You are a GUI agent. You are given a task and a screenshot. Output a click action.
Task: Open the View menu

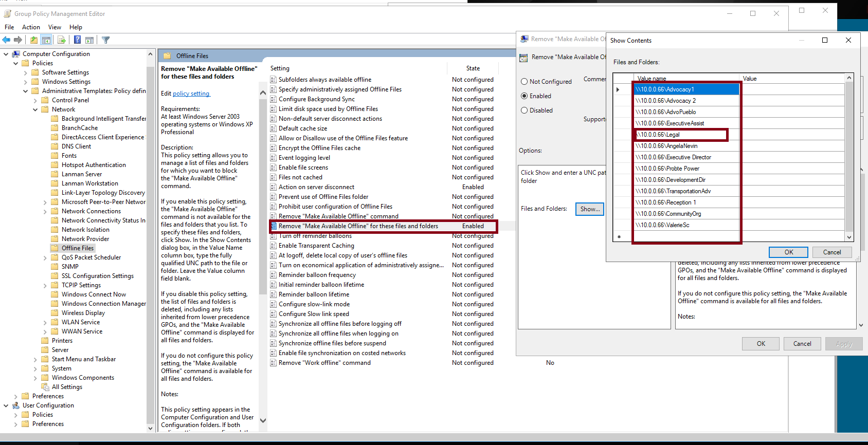click(55, 27)
